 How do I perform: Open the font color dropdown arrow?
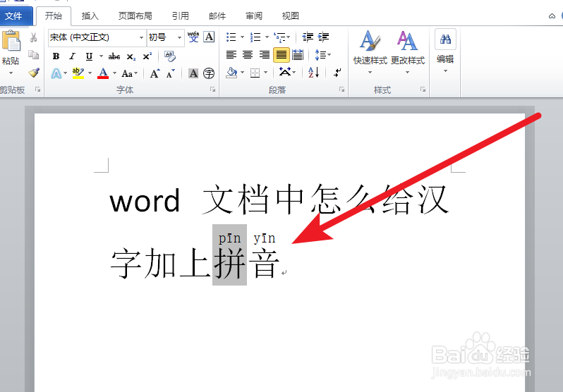pos(114,73)
